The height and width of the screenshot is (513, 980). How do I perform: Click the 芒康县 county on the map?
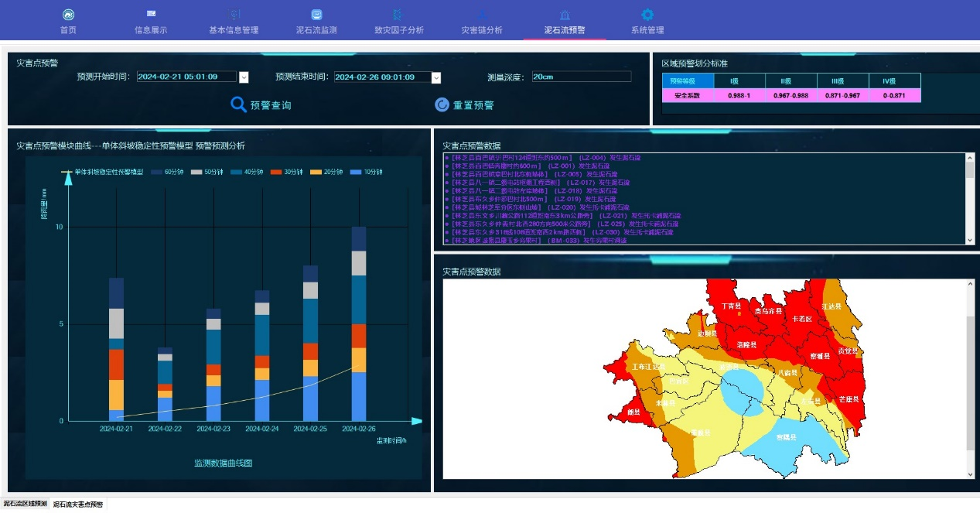pyautogui.click(x=849, y=399)
